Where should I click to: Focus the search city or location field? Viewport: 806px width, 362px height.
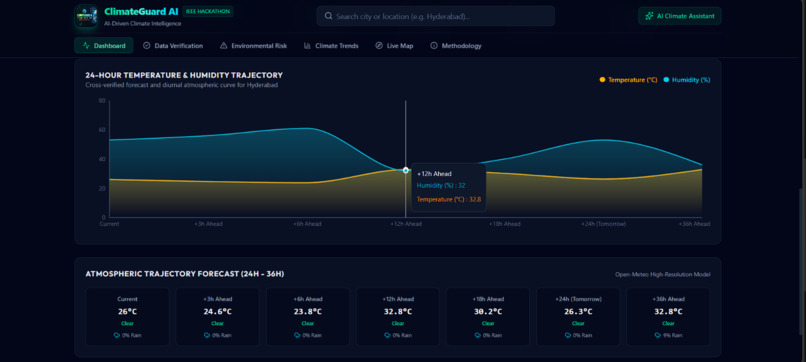(x=435, y=16)
